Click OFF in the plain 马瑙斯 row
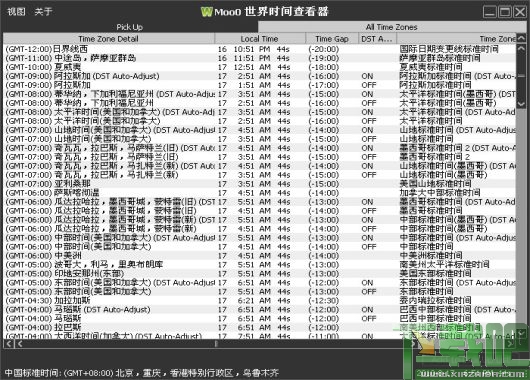The width and height of the screenshot is (530, 380). tap(368, 318)
